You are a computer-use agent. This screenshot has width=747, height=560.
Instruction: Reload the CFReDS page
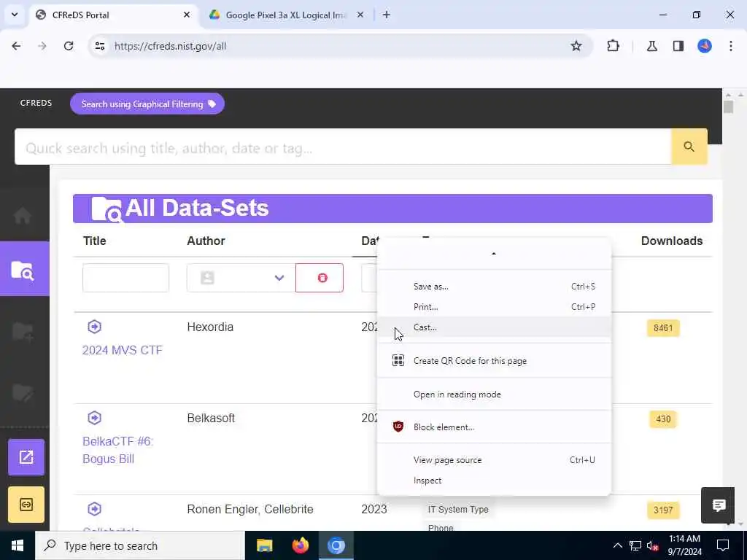[x=69, y=46]
